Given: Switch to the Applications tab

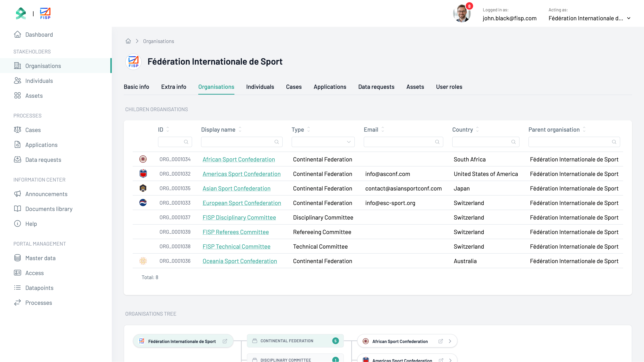Looking at the screenshot, I should [330, 87].
